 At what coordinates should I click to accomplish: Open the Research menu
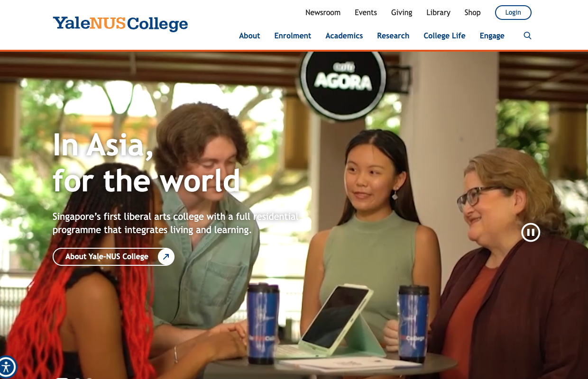coord(393,36)
